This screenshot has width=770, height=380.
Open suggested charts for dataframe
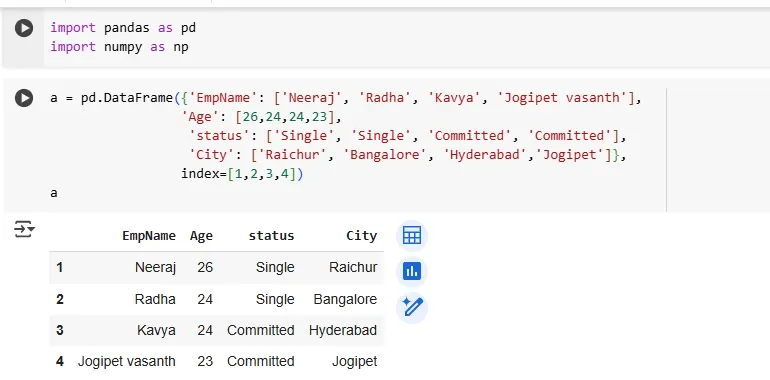click(x=412, y=271)
